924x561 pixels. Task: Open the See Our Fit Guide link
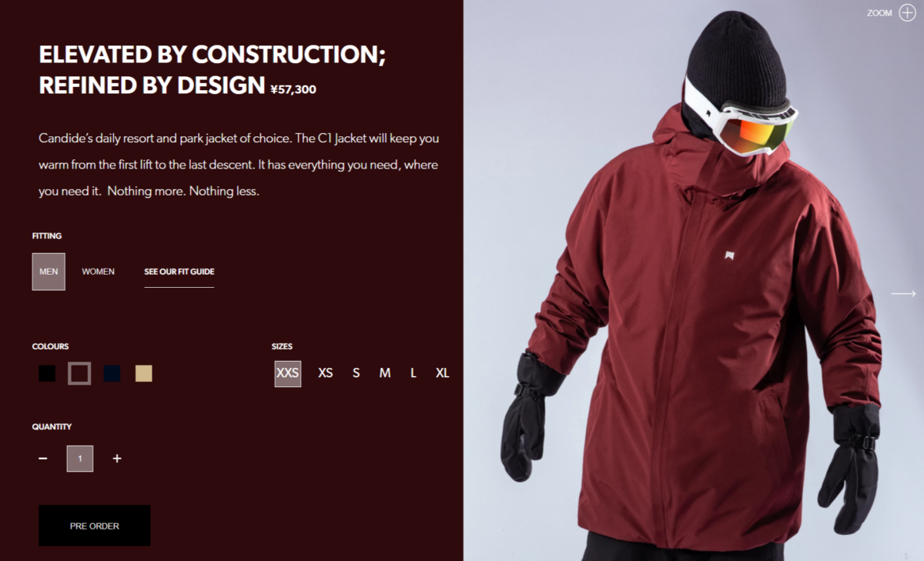pyautogui.click(x=179, y=272)
